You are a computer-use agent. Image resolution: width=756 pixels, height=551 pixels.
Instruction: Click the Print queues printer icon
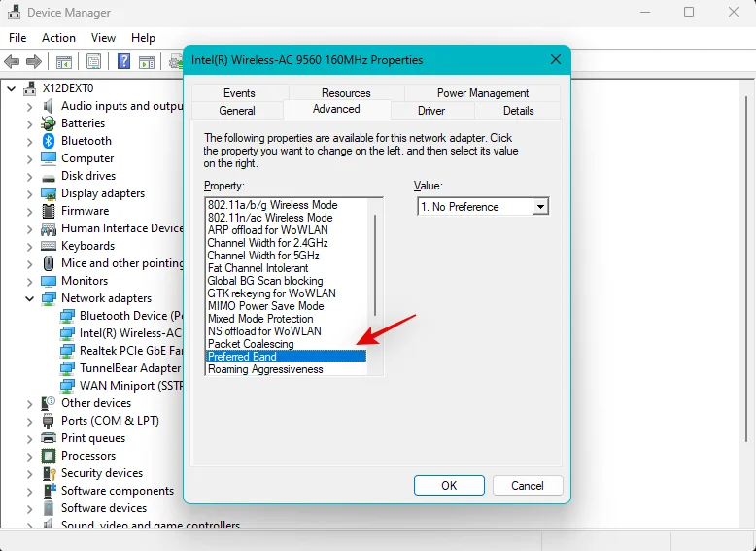(49, 438)
